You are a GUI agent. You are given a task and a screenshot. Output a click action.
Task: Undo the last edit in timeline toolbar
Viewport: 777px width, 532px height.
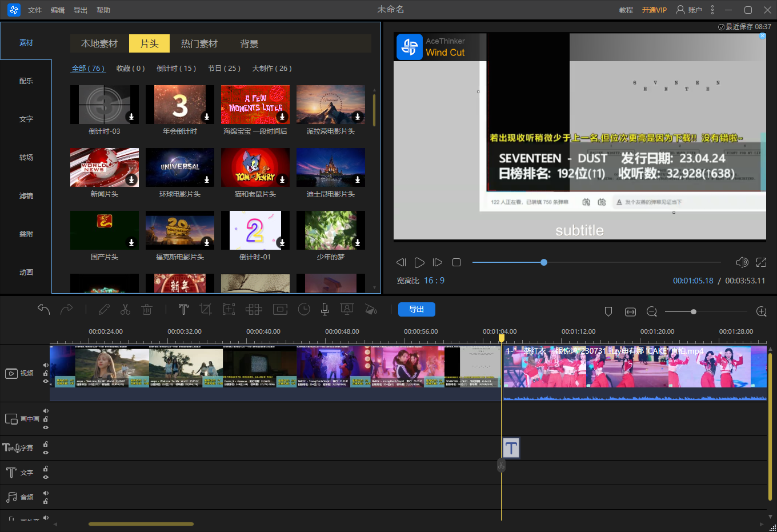(44, 309)
